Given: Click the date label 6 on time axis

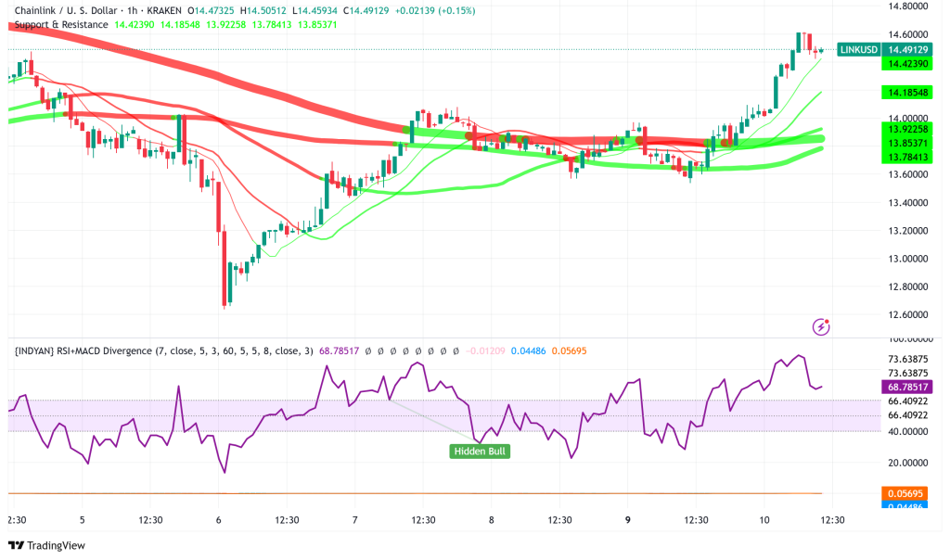Looking at the screenshot, I should (219, 520).
